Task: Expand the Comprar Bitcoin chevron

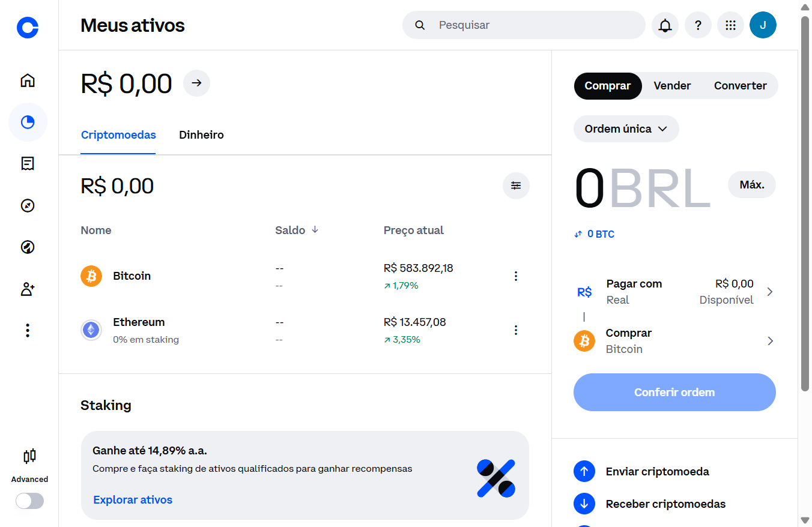Action: (770, 341)
